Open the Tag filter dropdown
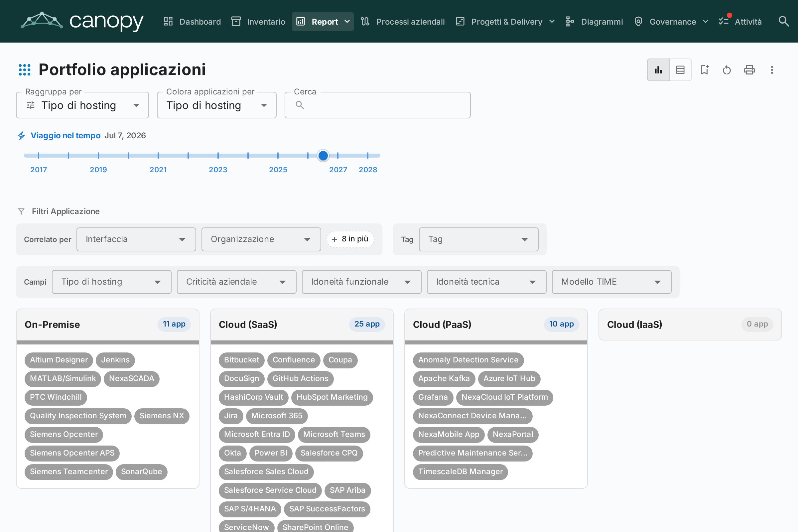798x532 pixels. [479, 239]
